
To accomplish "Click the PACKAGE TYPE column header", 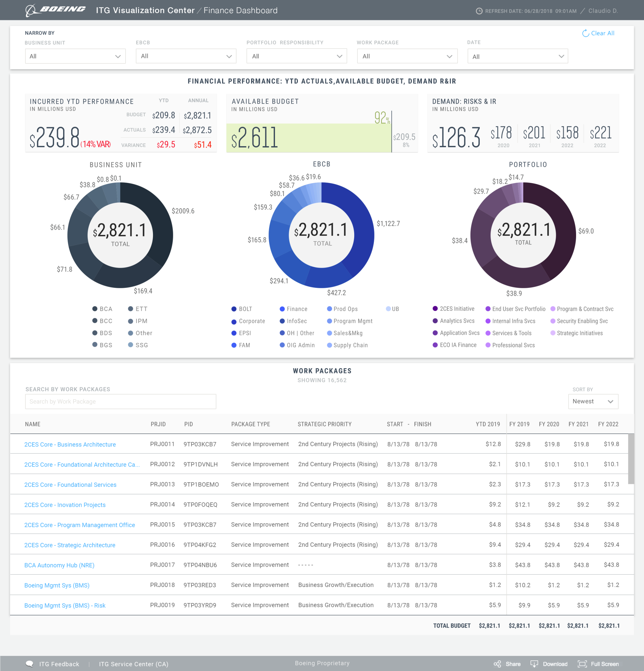I will 251,424.
